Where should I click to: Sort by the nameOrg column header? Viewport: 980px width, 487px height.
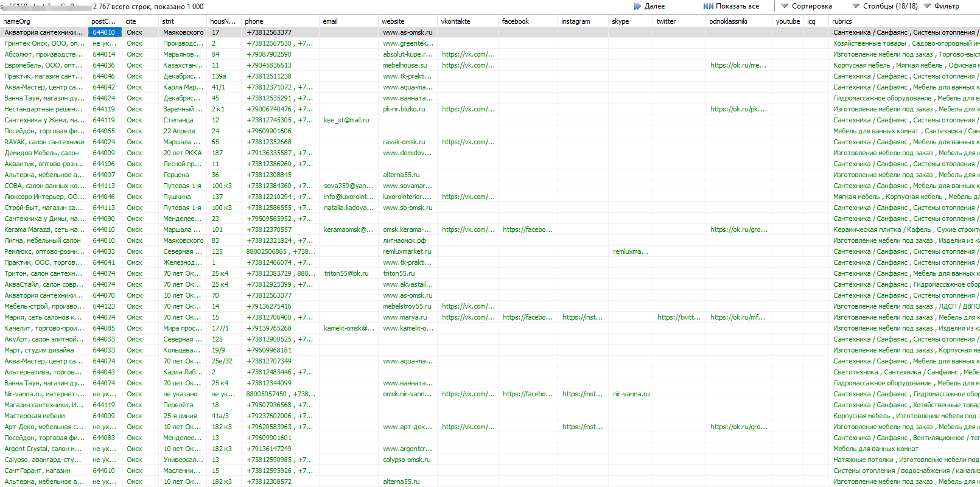tap(44, 21)
